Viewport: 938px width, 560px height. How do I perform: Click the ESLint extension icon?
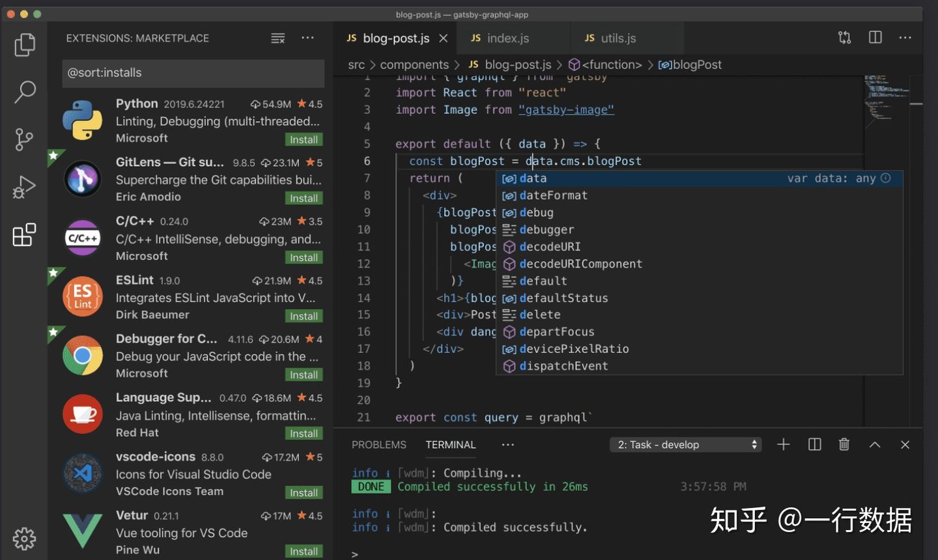[x=83, y=297]
